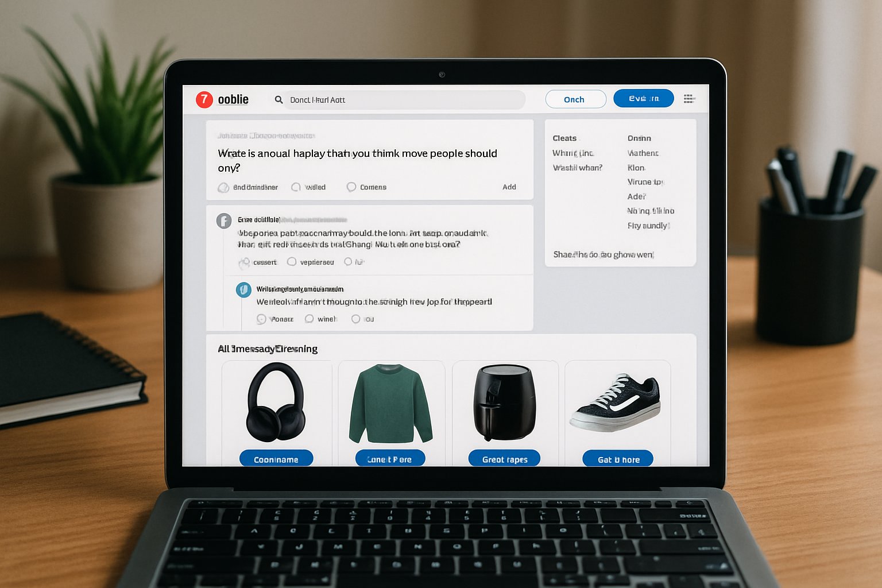Select the 'vaiiled' radio option
The width and height of the screenshot is (882, 588).
tap(296, 187)
